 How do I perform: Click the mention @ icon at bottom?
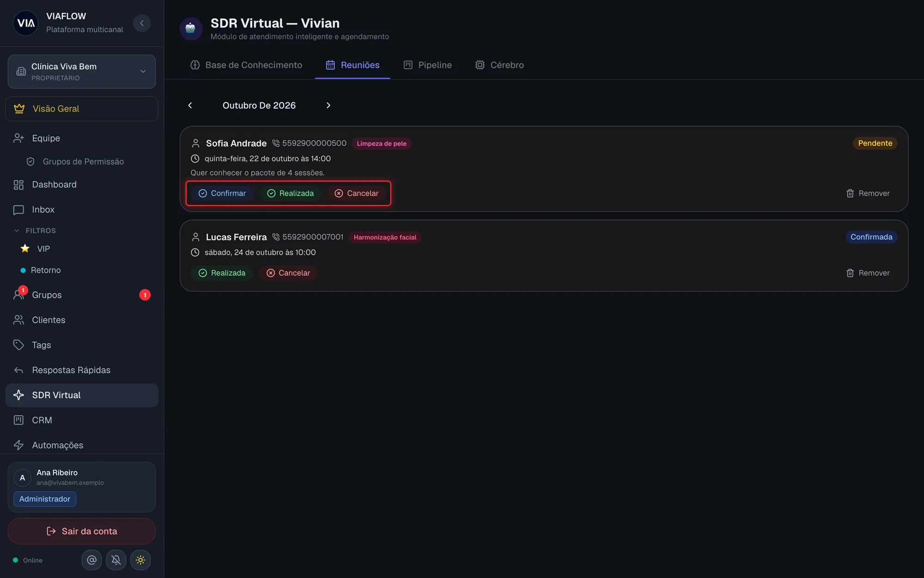click(91, 560)
